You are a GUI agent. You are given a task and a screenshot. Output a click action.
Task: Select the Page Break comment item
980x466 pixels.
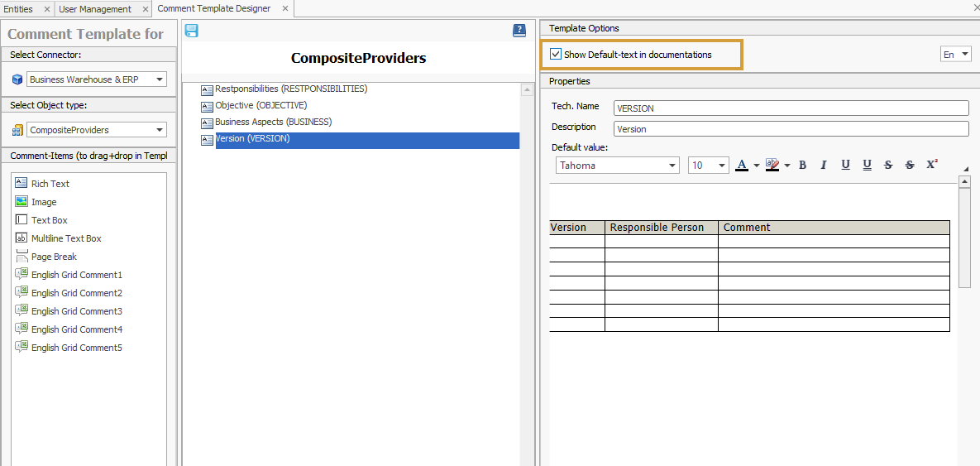click(x=54, y=257)
